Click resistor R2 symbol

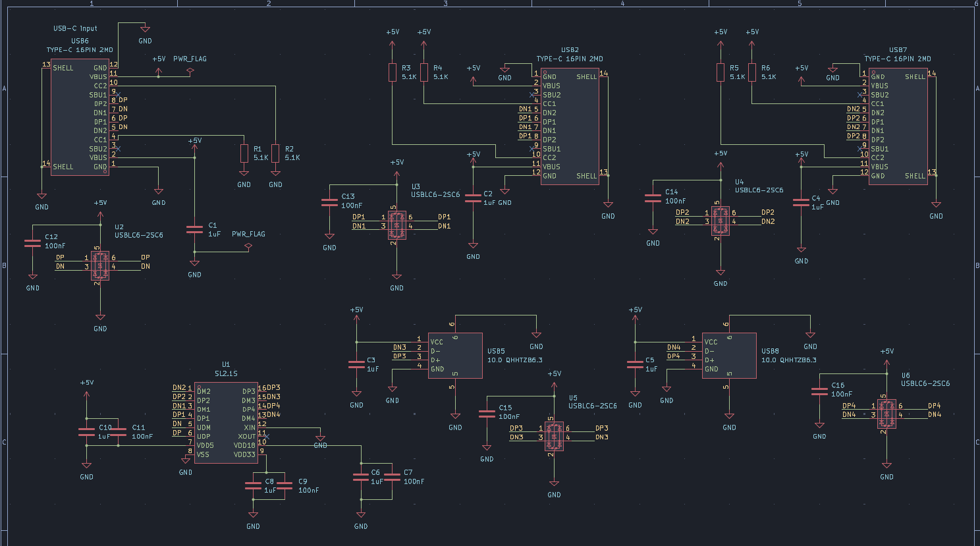point(275,153)
